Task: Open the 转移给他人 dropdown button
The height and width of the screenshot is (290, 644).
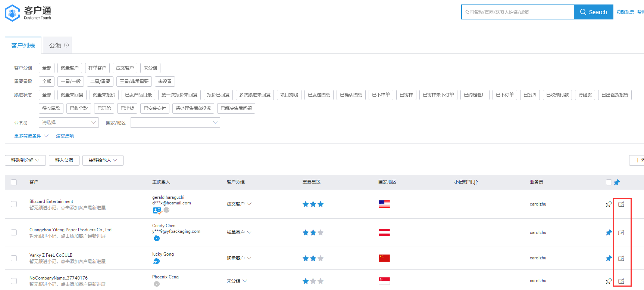Action: click(103, 160)
